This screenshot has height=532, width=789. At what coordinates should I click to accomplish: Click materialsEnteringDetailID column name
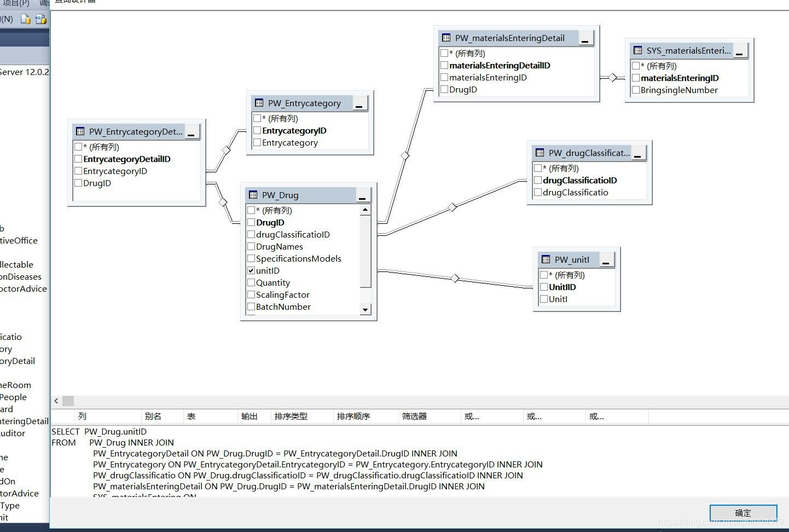(500, 65)
